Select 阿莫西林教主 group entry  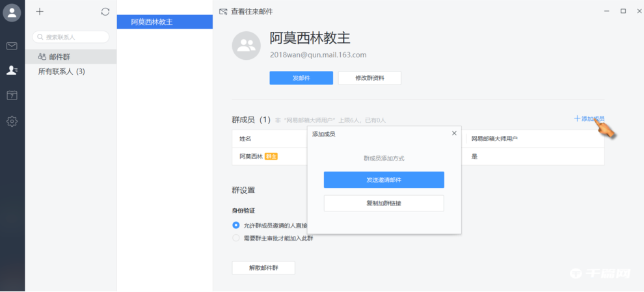point(165,22)
